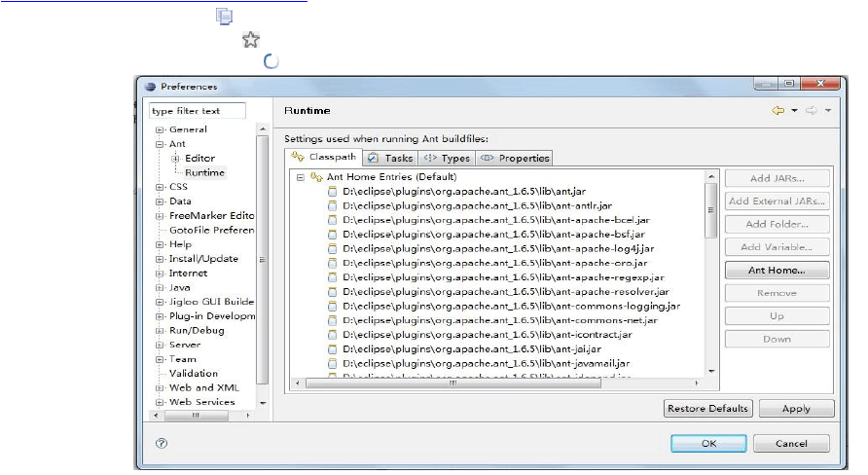This screenshot has width=868, height=475.
Task: Click the Cancel button
Action: click(791, 444)
